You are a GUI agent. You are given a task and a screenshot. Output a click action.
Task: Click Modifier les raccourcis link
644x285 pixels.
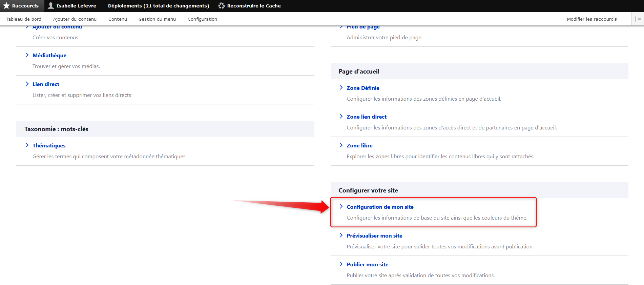coord(591,19)
